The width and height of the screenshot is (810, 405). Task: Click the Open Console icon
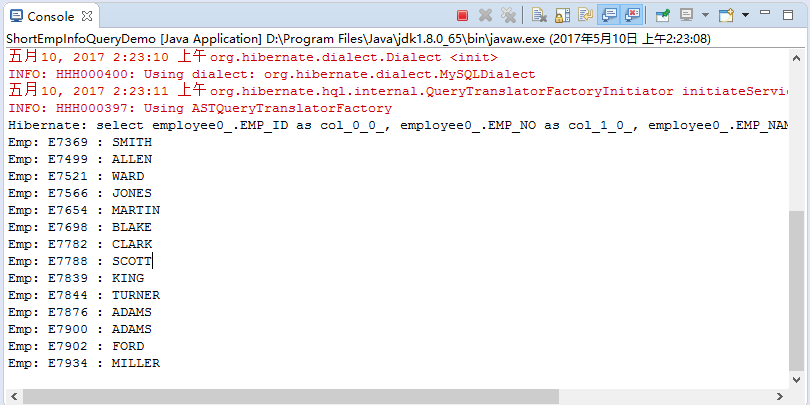(x=726, y=15)
